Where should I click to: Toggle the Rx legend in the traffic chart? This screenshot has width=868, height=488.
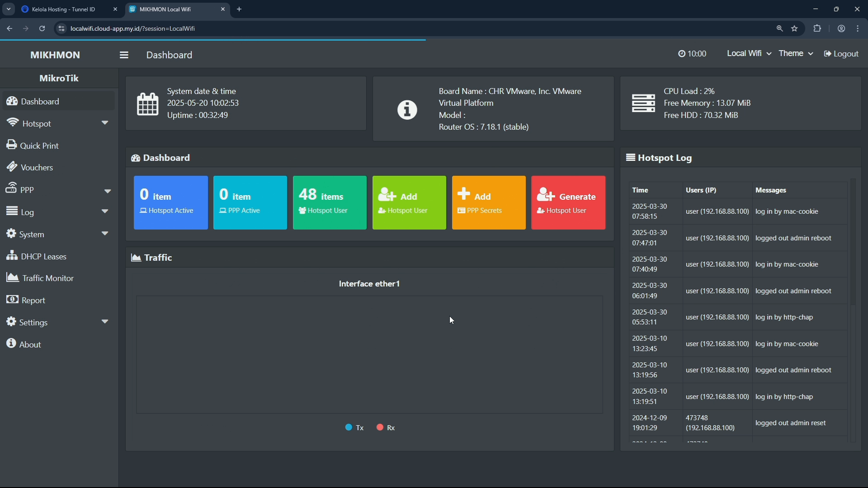pyautogui.click(x=386, y=427)
